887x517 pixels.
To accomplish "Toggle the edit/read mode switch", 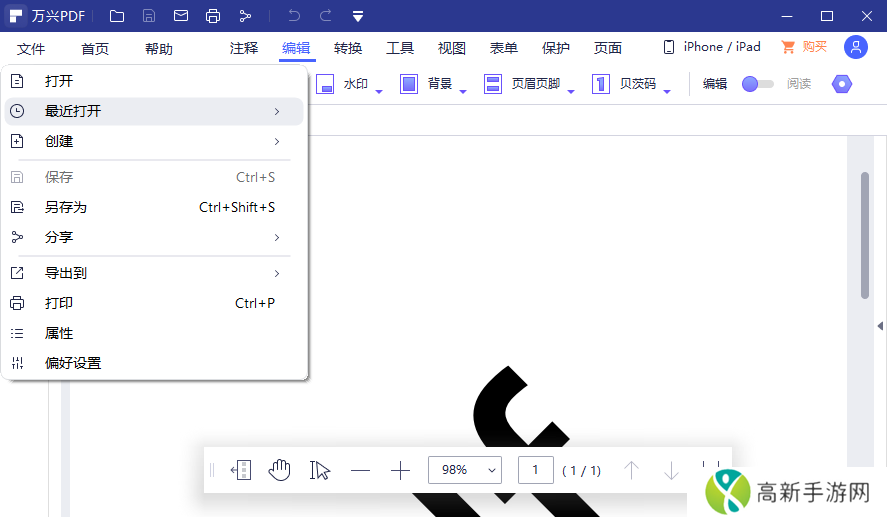I will [757, 84].
